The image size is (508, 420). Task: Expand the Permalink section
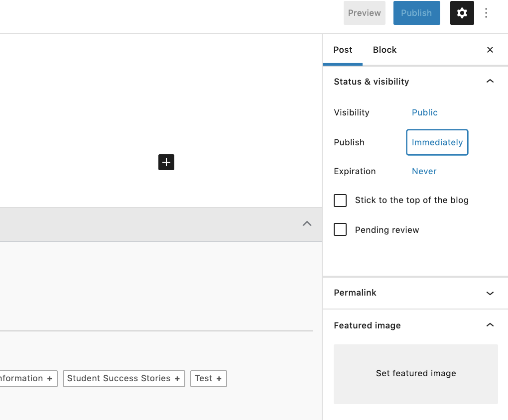click(490, 293)
